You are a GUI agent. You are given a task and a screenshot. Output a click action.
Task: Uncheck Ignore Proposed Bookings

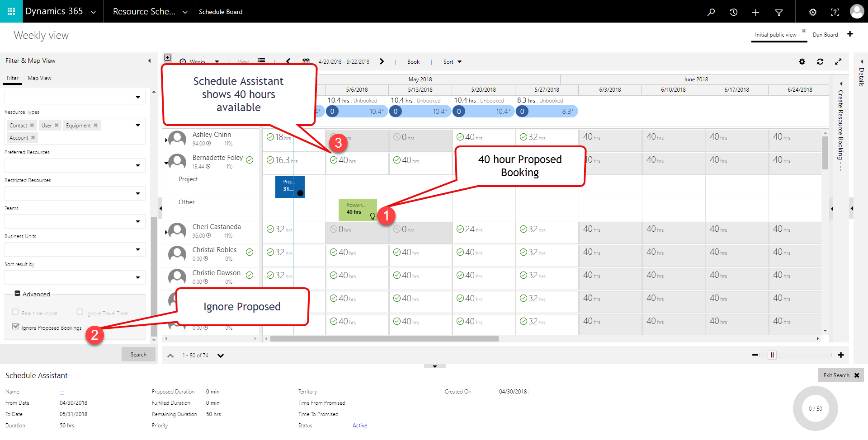tap(15, 327)
